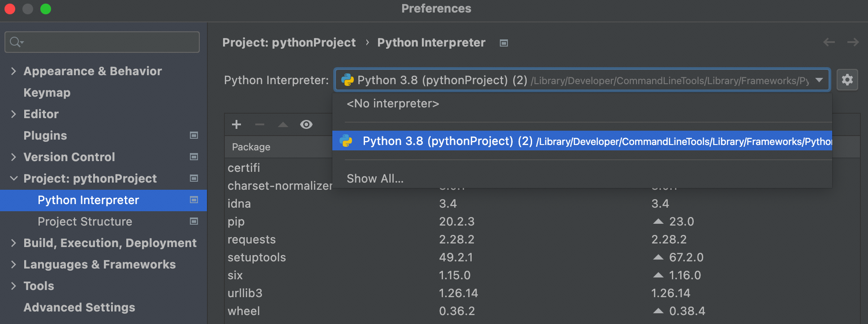Click the add package plus icon
The height and width of the screenshot is (324, 868).
coord(236,124)
